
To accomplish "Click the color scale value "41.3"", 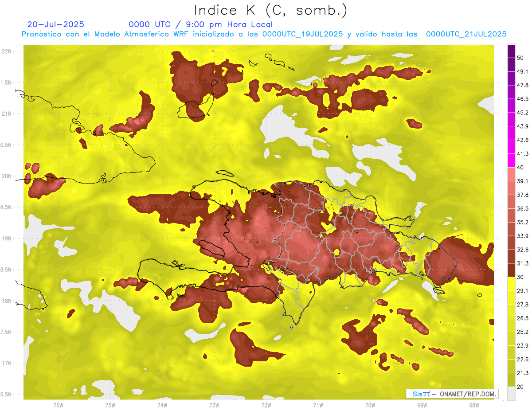I will point(523,154).
